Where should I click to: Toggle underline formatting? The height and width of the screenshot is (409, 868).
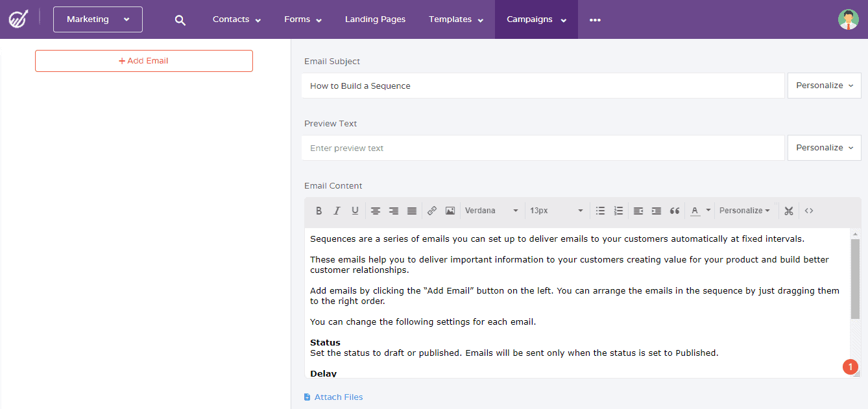(355, 210)
